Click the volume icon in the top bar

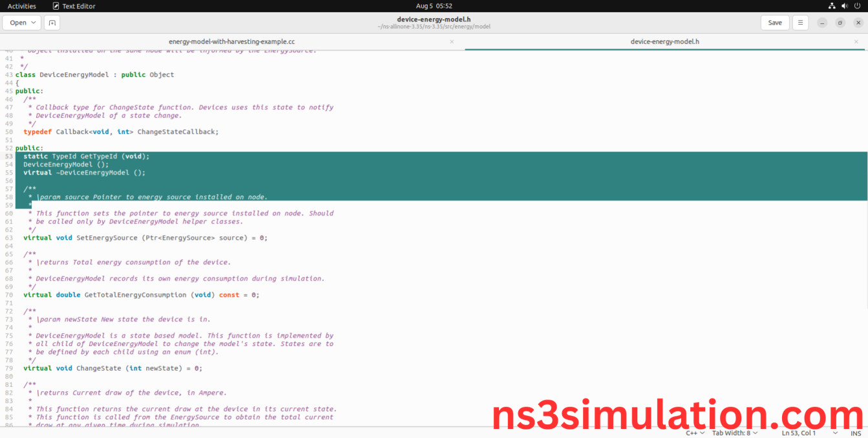(844, 5)
